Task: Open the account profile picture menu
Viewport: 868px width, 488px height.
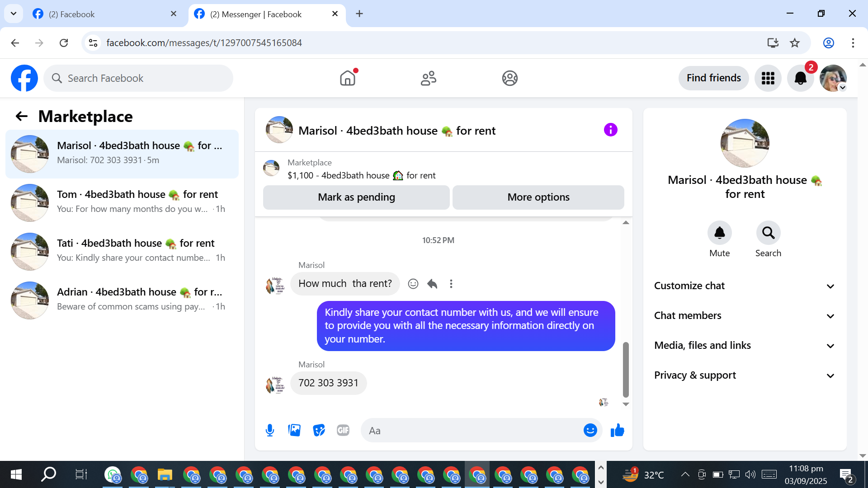Action: tap(833, 78)
